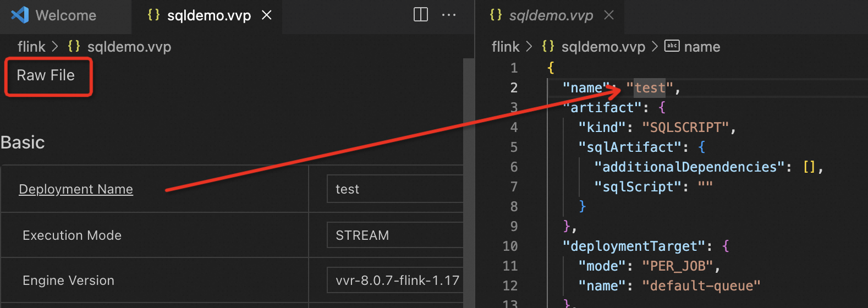868x308 pixels.
Task: Click the "test" value on line 2
Action: pos(650,88)
